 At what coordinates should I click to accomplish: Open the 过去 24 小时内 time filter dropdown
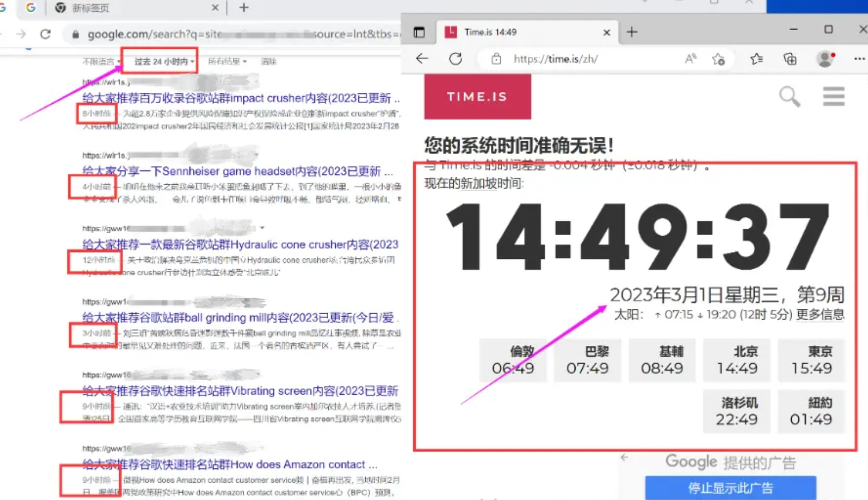164,62
